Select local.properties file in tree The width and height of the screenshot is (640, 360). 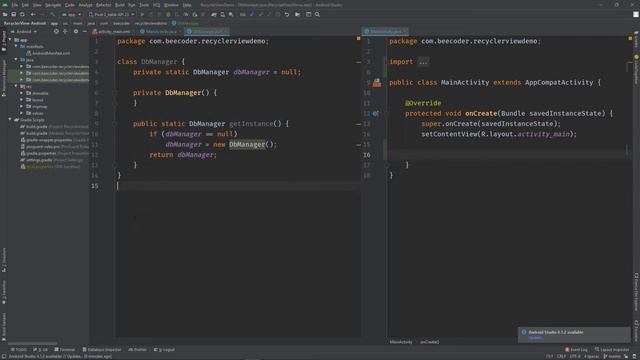tap(50, 167)
